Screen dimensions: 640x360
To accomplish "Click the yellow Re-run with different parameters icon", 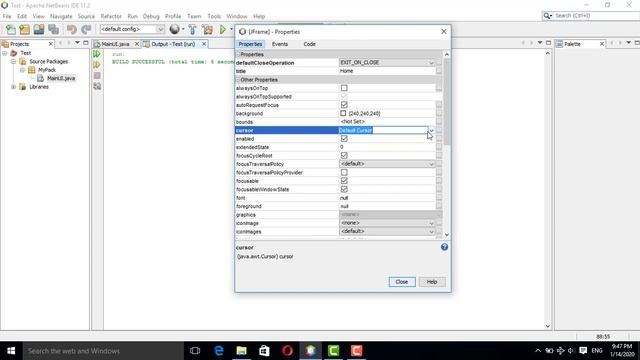I will (97, 64).
